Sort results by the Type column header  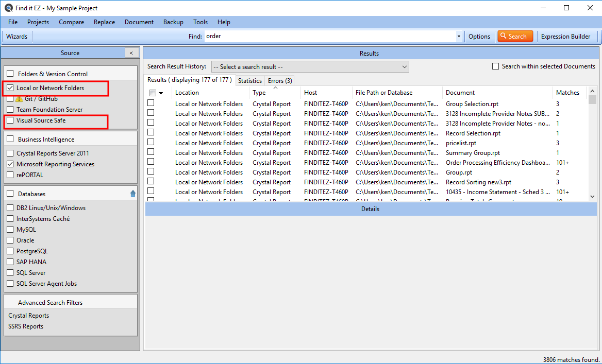275,93
